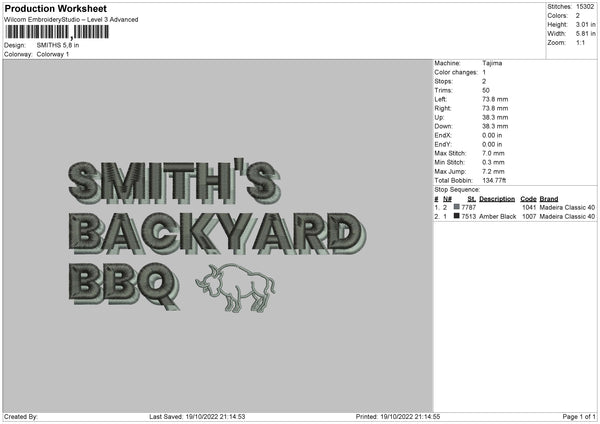This screenshot has height=424, width=600.
Task: Click the Min Stitch value 0.3 mm
Action: coord(493,162)
